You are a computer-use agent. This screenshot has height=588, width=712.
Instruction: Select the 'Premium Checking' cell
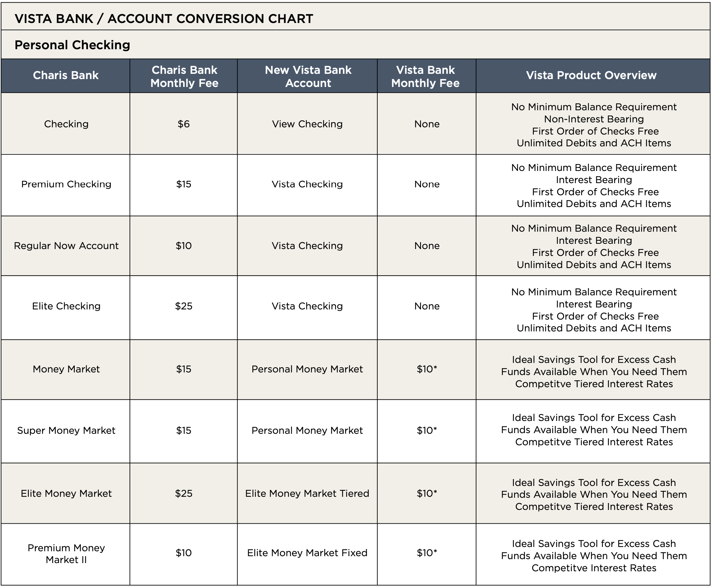tap(66, 184)
